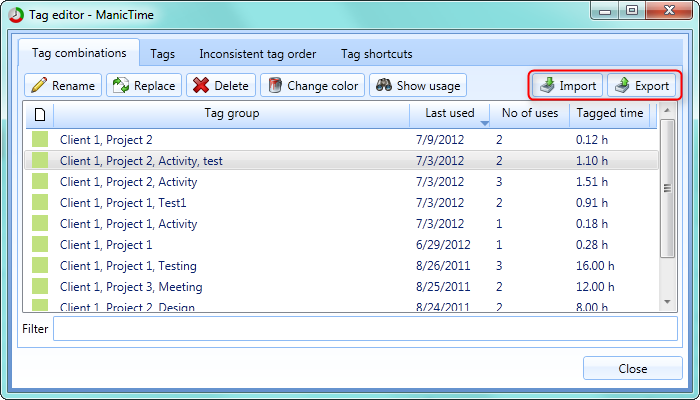Screen dimensions: 700x400
Task: Click swatch for Client 1, Project 1, Testing
Action: click(40, 266)
